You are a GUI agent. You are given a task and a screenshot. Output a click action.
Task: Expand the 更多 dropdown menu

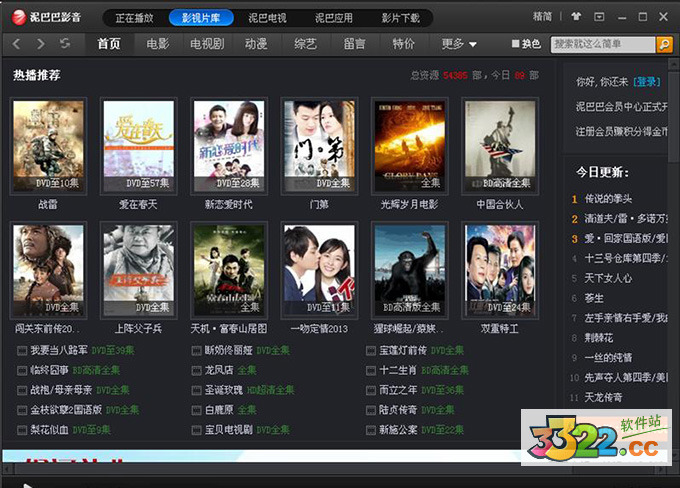459,44
